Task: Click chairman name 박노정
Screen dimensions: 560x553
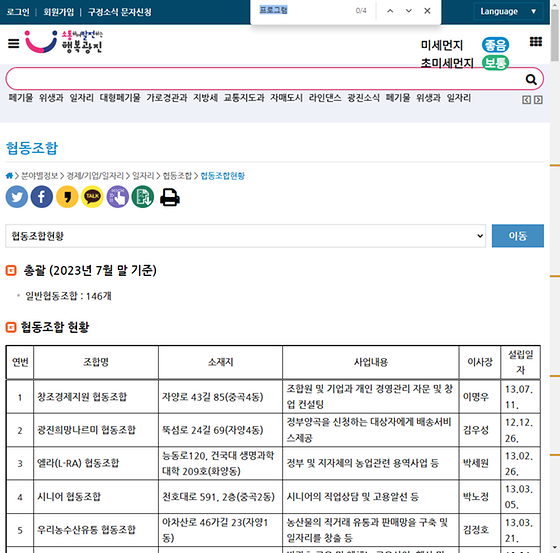Action: tap(476, 497)
